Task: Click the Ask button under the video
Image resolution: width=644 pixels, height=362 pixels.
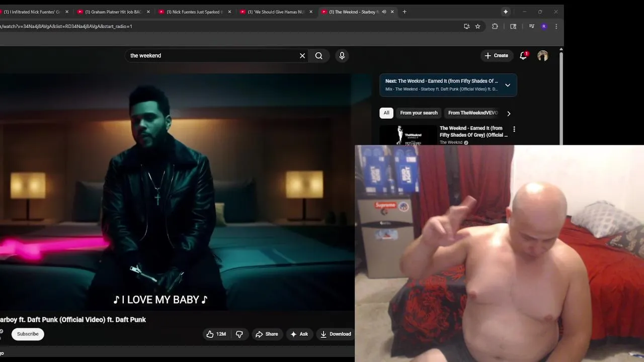Action: pos(299,334)
